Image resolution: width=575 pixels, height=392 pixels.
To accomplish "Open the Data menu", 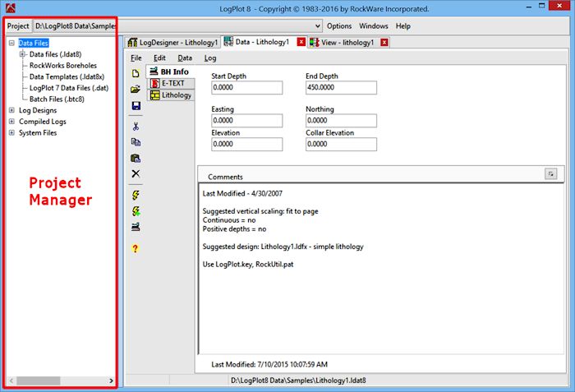I will point(185,58).
